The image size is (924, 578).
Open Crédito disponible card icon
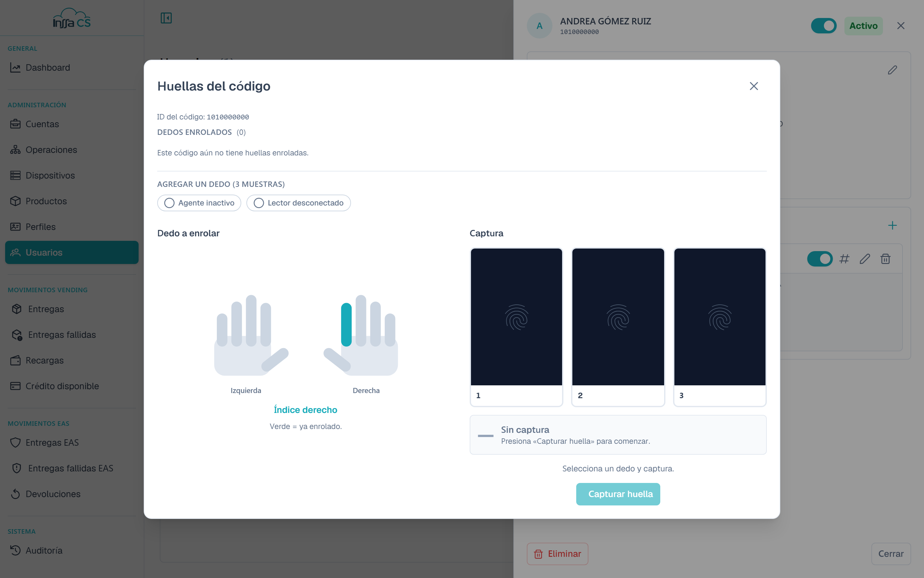point(15,386)
